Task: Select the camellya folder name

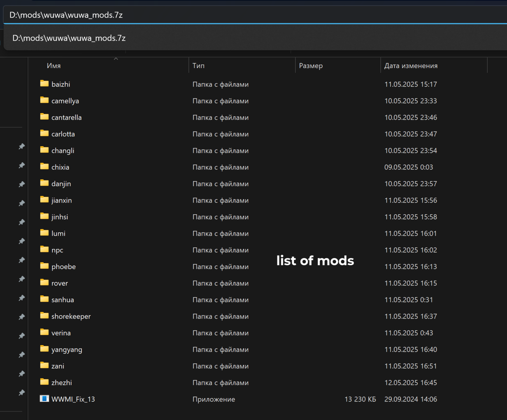Action: [x=65, y=101]
